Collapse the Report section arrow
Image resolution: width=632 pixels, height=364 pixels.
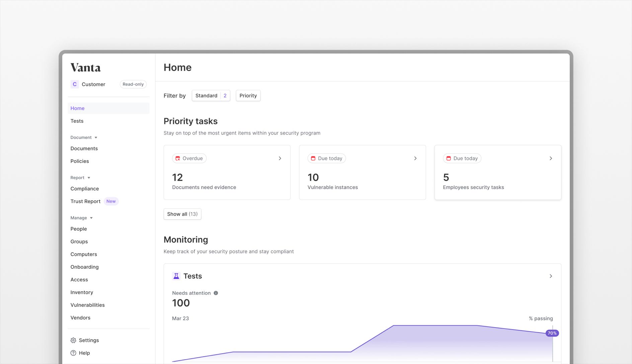89,178
